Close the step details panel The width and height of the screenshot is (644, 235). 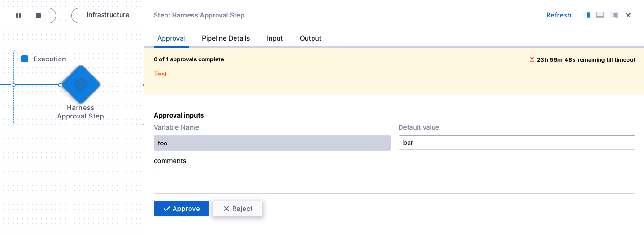(628, 15)
